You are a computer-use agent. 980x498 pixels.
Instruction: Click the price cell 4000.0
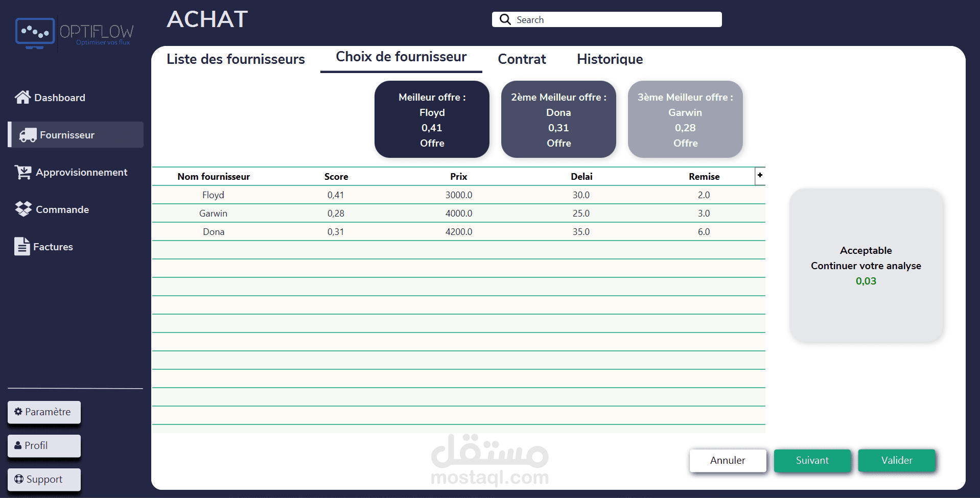tap(459, 213)
